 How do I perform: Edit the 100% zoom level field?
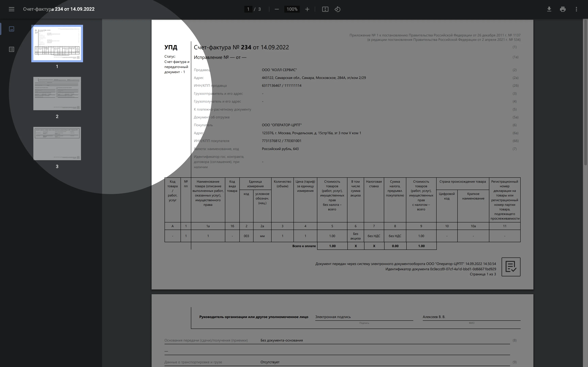292,9
